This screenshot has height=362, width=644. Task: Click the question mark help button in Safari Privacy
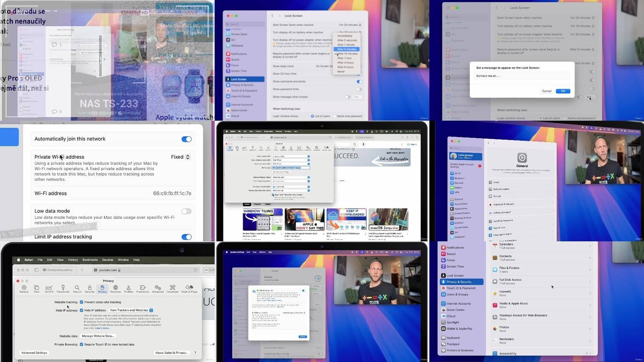coord(195,353)
